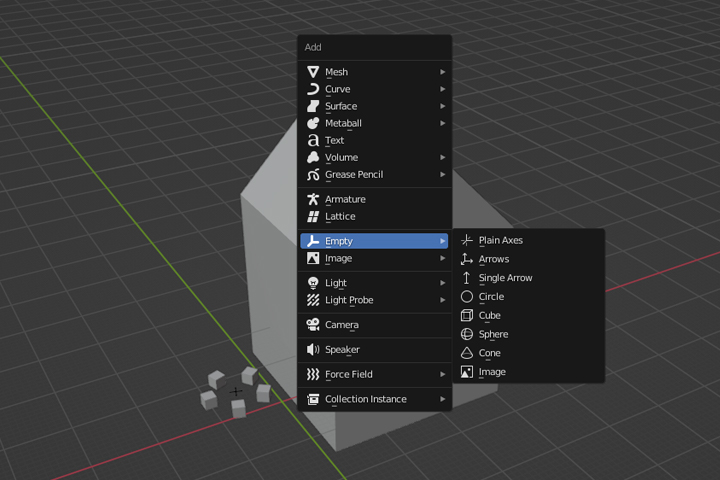Viewport: 720px width, 480px height.
Task: Click the Grease Pencil squiggle icon
Action: point(313,175)
